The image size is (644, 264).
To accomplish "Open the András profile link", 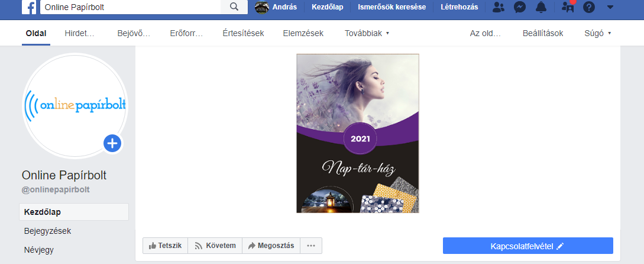I will coord(284,7).
